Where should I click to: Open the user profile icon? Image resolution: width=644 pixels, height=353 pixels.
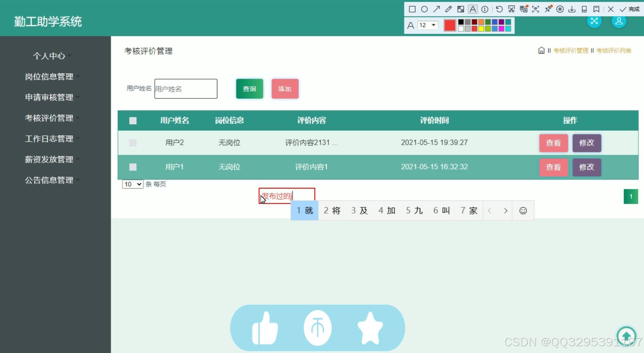pyautogui.click(x=619, y=21)
